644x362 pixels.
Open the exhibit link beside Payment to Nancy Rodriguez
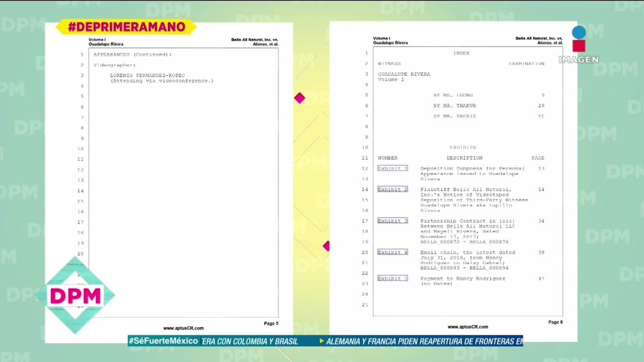(x=392, y=279)
